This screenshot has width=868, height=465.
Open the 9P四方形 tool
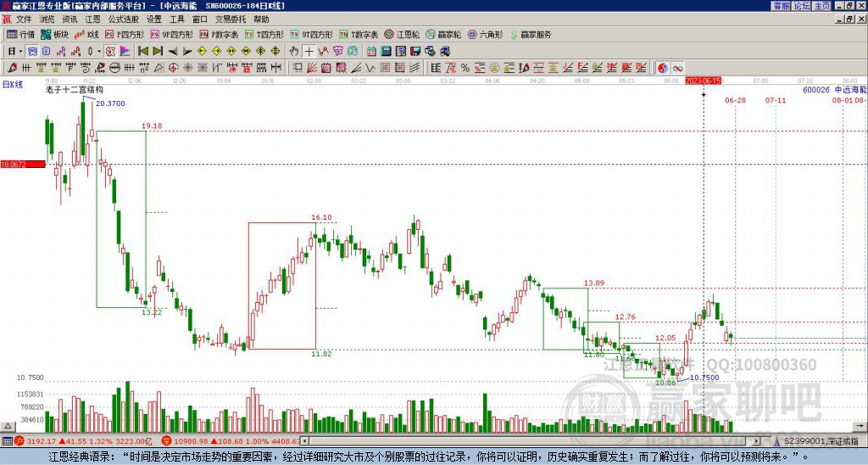click(x=172, y=34)
